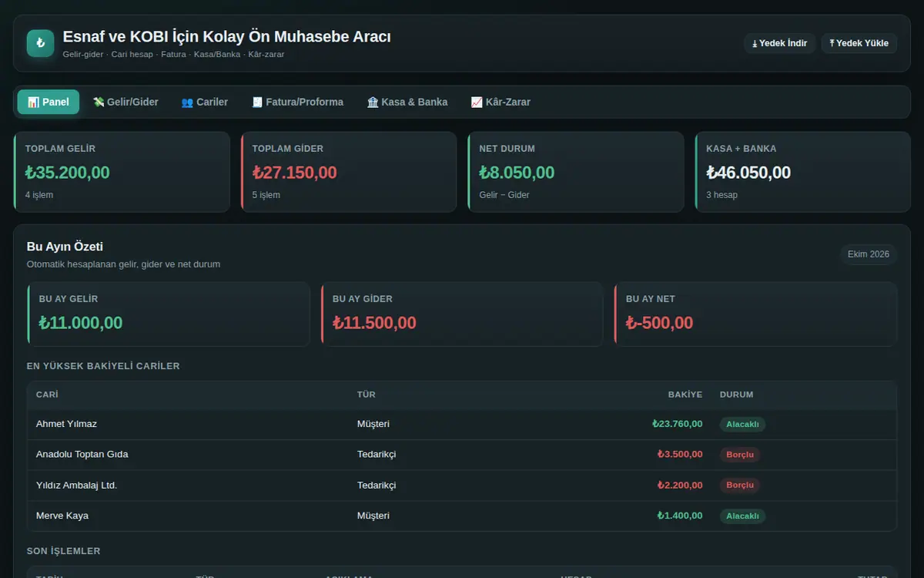
Task: Click the ₺3.500,00 balance for Anadolu Toptan Gıda
Action: (680, 455)
